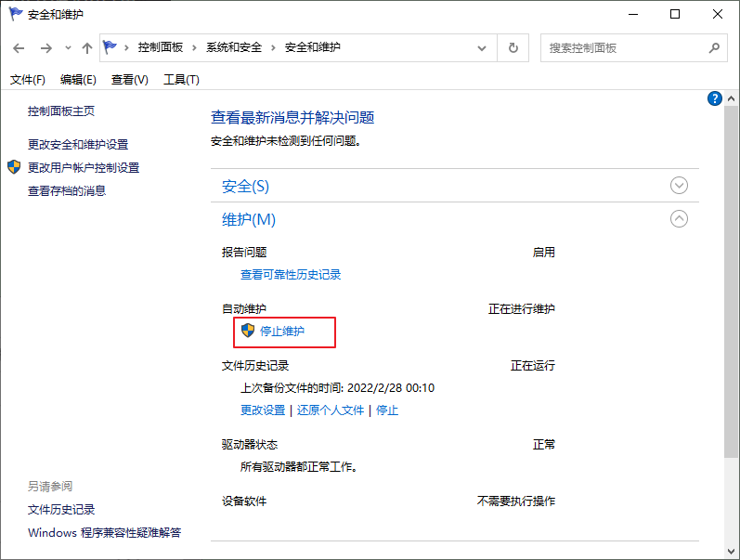Click the flag icon in the address bar

pyautogui.click(x=110, y=47)
